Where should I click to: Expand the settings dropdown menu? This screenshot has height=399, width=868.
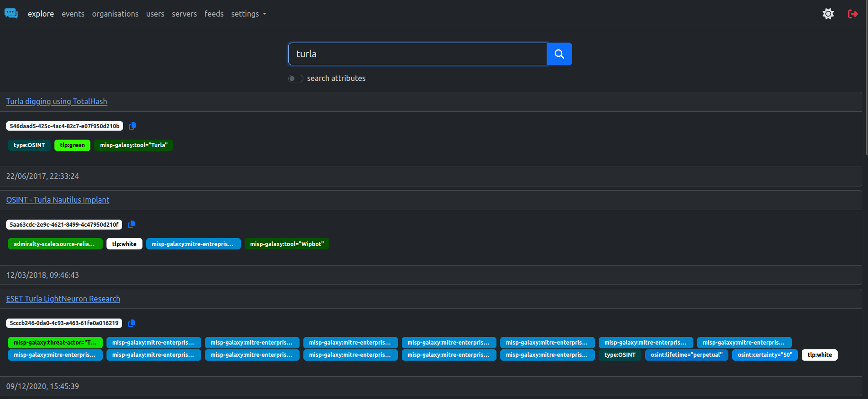[x=249, y=14]
